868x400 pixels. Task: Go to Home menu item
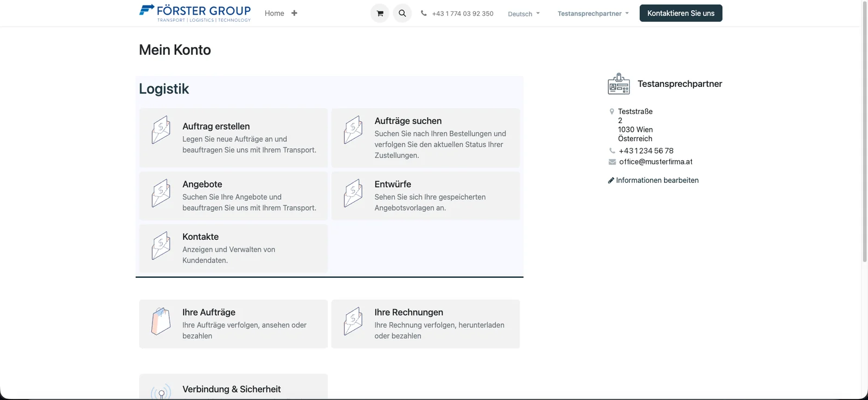pyautogui.click(x=275, y=13)
